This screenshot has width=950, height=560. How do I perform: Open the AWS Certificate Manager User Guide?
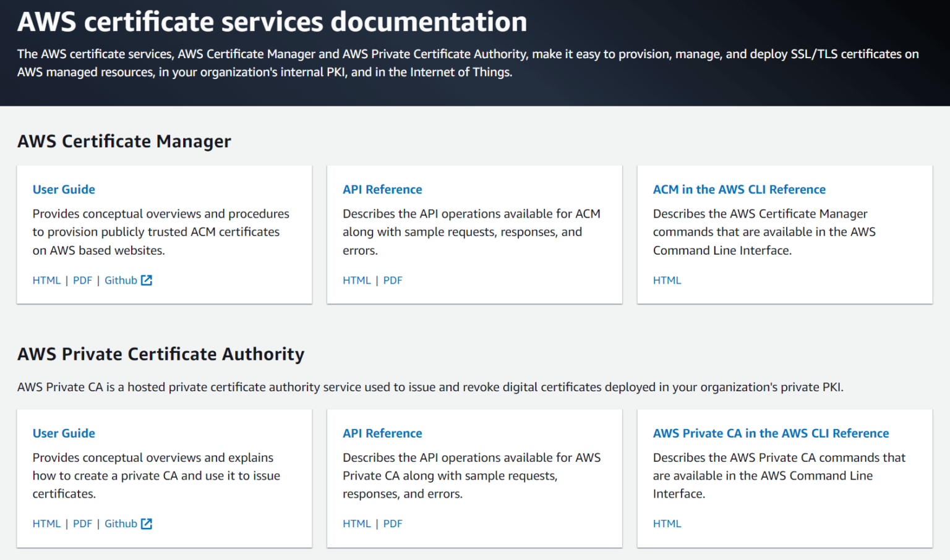64,189
